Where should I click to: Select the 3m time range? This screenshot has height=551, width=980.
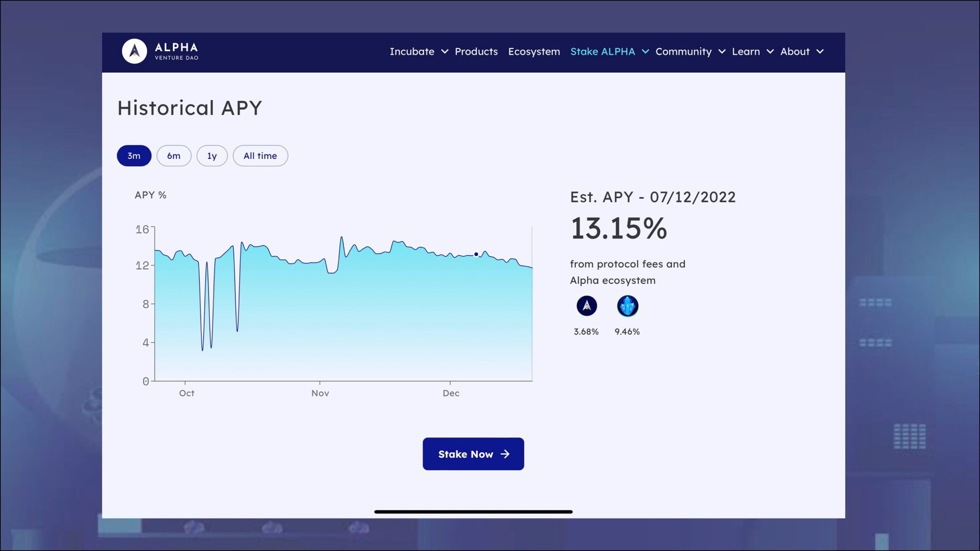click(x=134, y=156)
